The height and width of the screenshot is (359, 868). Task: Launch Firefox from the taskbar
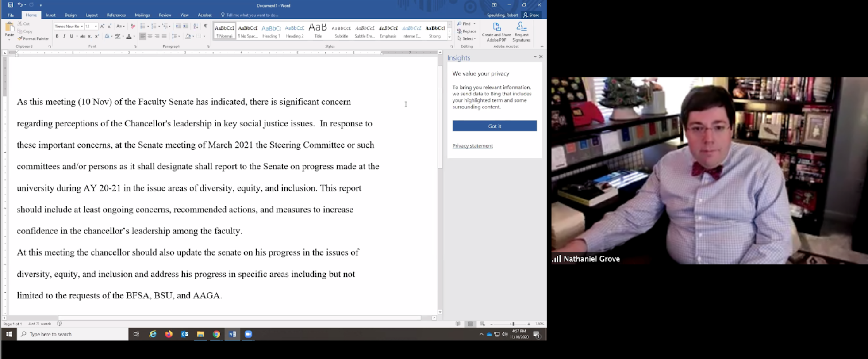point(169,334)
